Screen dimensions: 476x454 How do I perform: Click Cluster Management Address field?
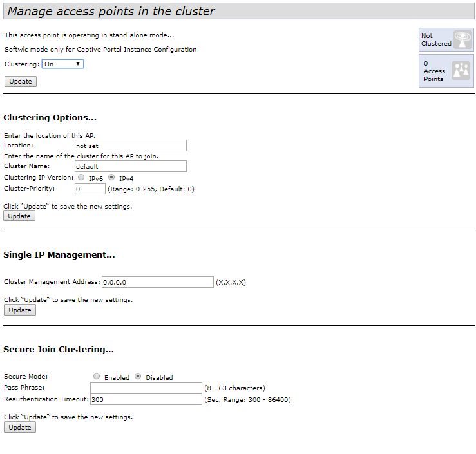pos(158,282)
